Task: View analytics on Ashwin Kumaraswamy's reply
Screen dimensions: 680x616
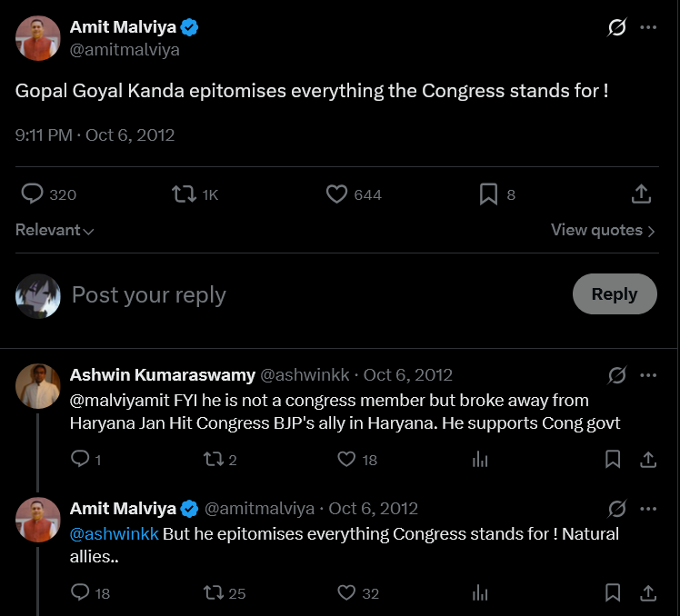Action: coord(480,460)
